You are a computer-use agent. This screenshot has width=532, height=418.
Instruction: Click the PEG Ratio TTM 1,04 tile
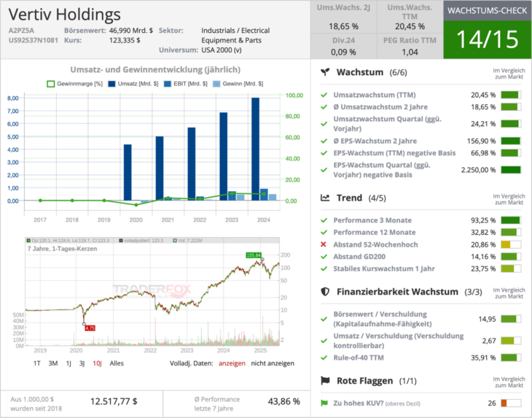(x=410, y=46)
